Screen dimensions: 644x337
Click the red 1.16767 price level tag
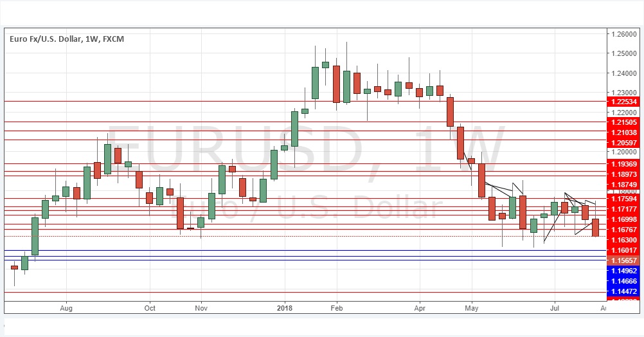coord(623,230)
